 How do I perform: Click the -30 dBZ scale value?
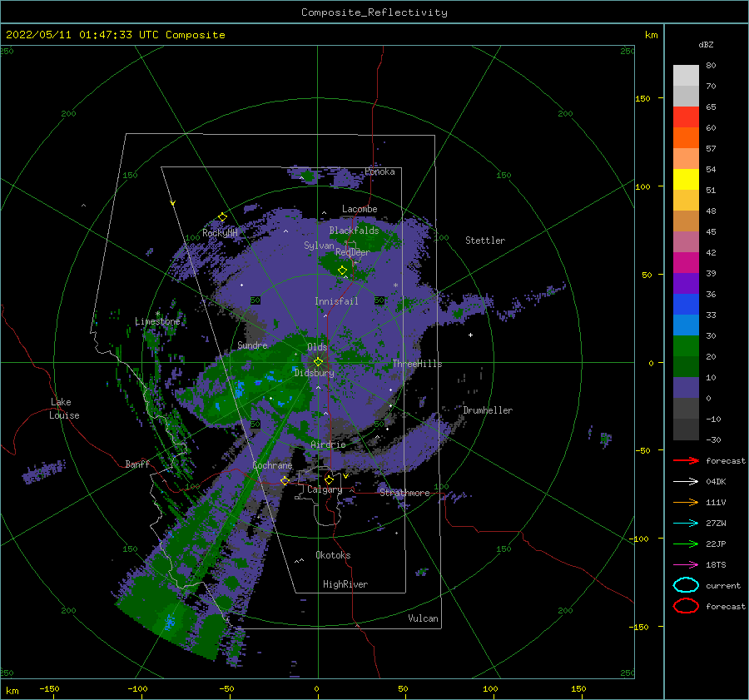[x=713, y=439]
